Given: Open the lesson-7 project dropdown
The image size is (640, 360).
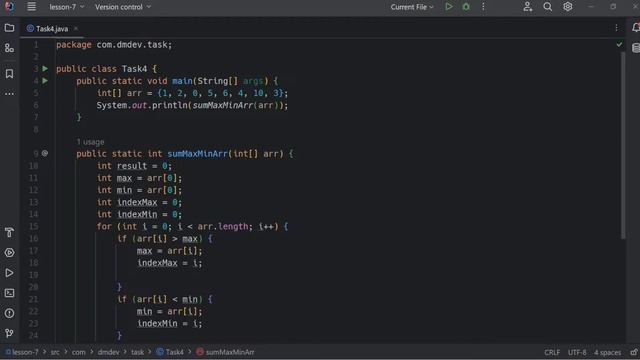Looking at the screenshot, I should click(x=67, y=7).
